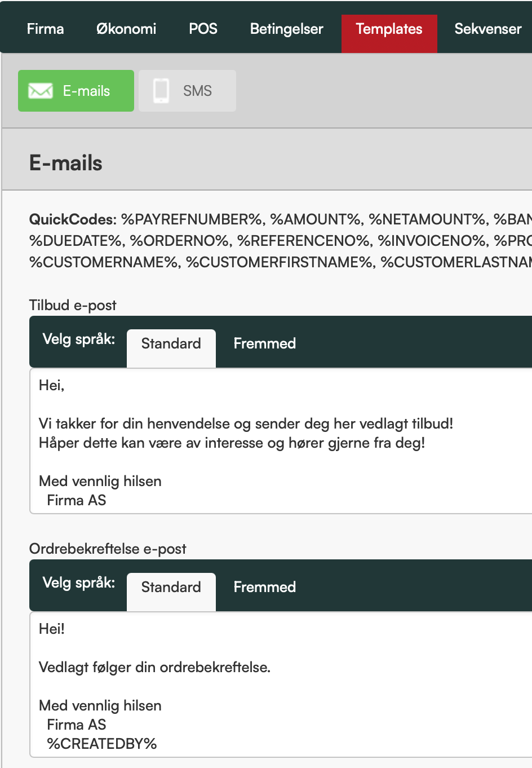532x768 pixels.
Task: Open the POS tab
Action: [203, 29]
